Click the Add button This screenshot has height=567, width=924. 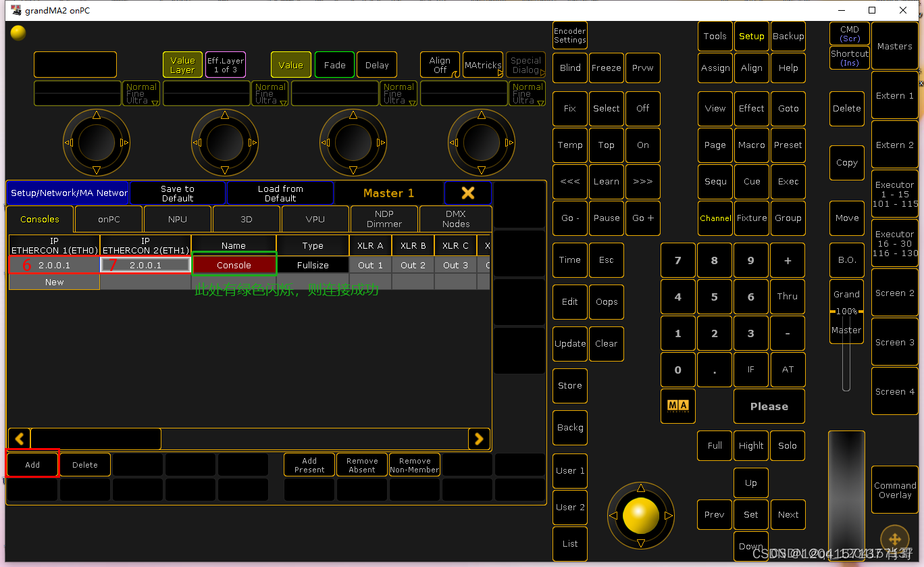pyautogui.click(x=32, y=465)
